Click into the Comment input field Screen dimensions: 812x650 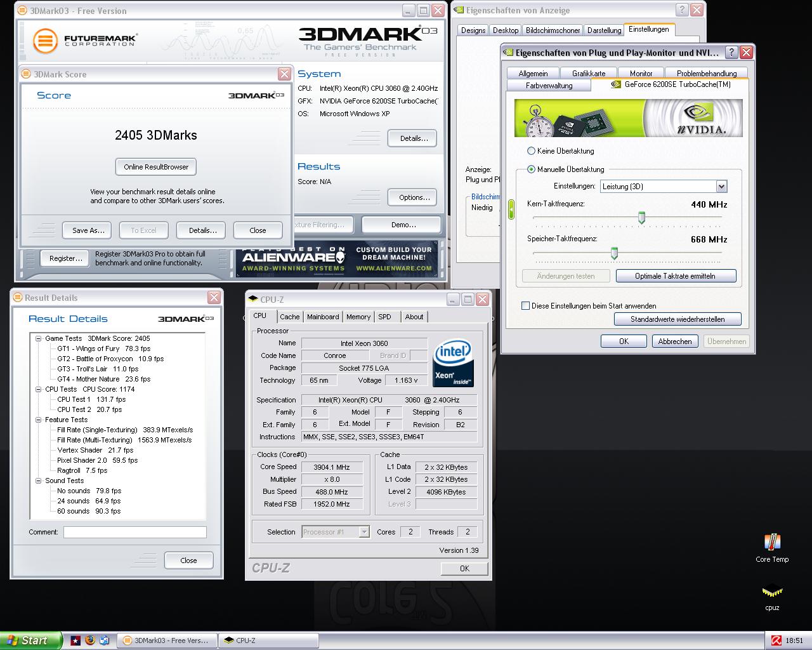[x=134, y=532]
